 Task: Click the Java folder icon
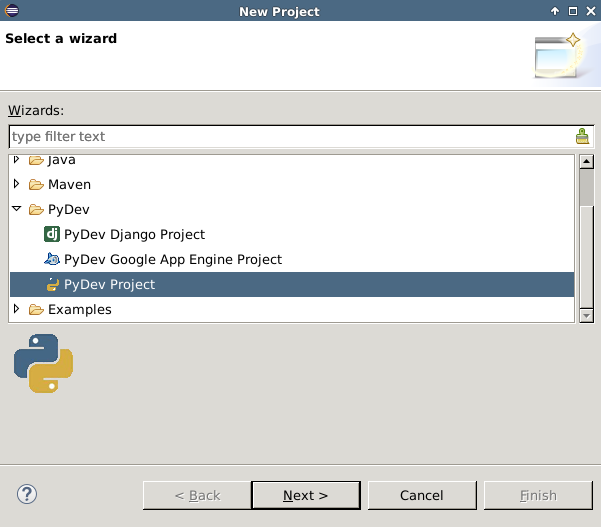(x=36, y=160)
